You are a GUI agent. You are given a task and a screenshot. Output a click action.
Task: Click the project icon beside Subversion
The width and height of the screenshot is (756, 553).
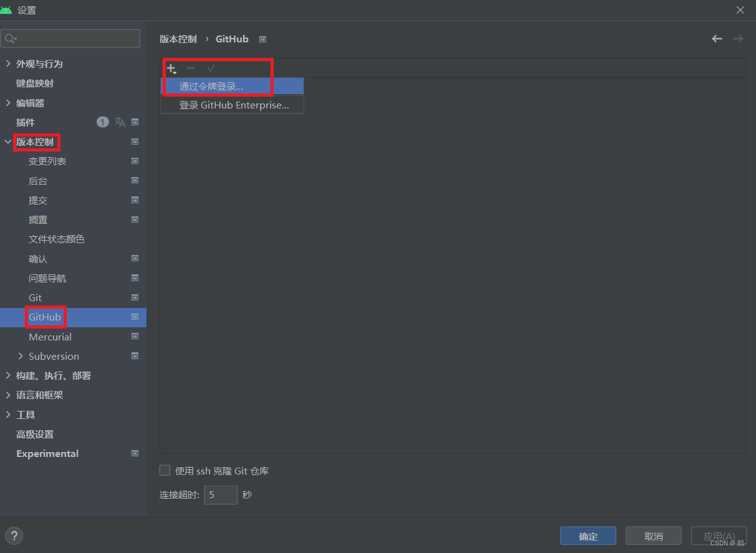pos(135,356)
